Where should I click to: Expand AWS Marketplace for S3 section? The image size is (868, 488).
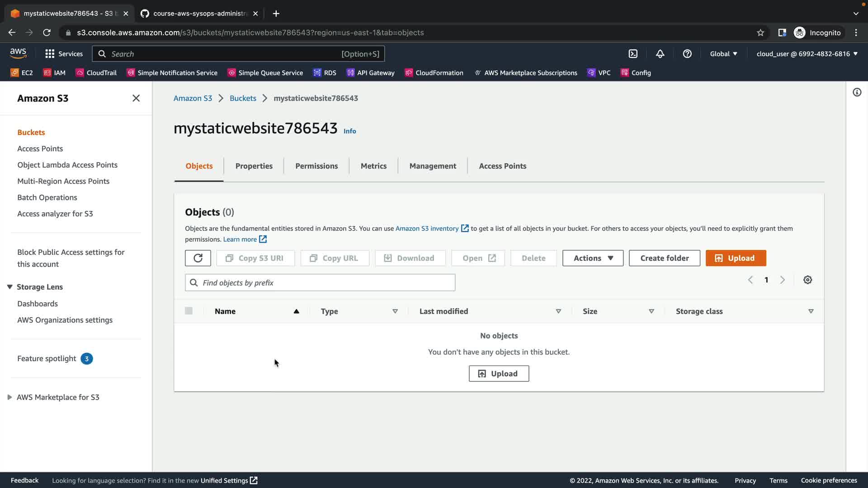9,397
